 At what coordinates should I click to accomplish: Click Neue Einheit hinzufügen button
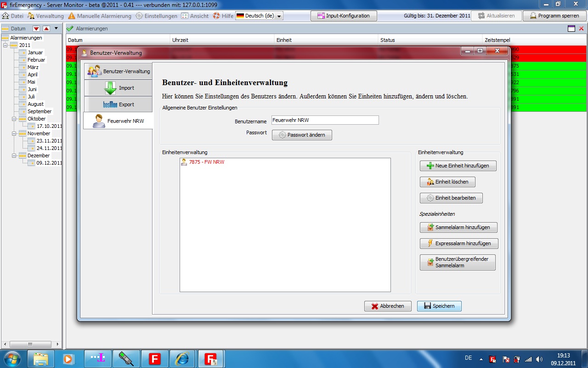[458, 166]
